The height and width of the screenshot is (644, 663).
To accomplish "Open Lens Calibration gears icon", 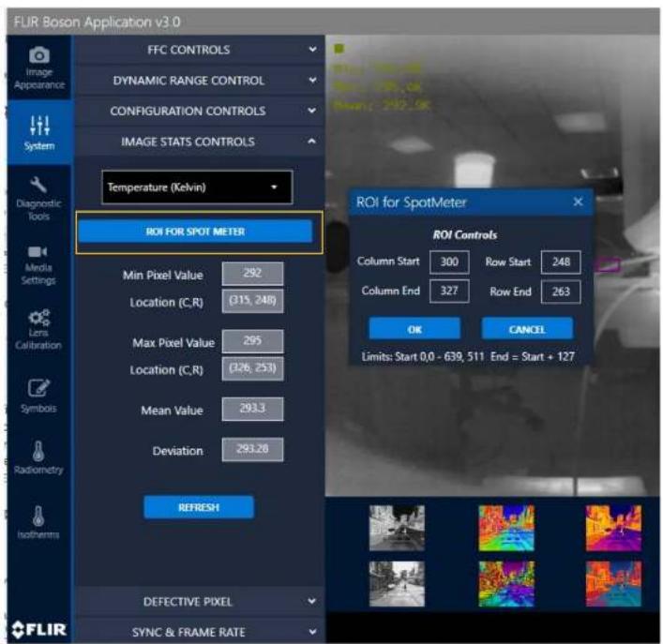I will point(38,318).
